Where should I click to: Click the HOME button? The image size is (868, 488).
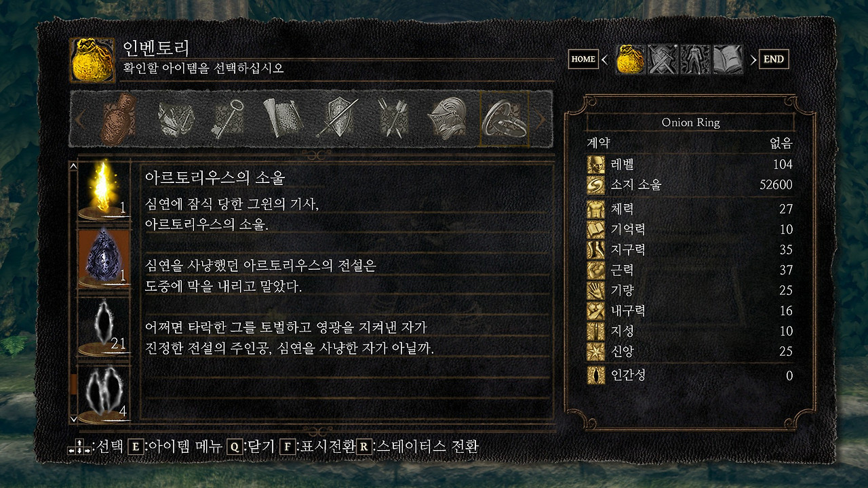583,59
